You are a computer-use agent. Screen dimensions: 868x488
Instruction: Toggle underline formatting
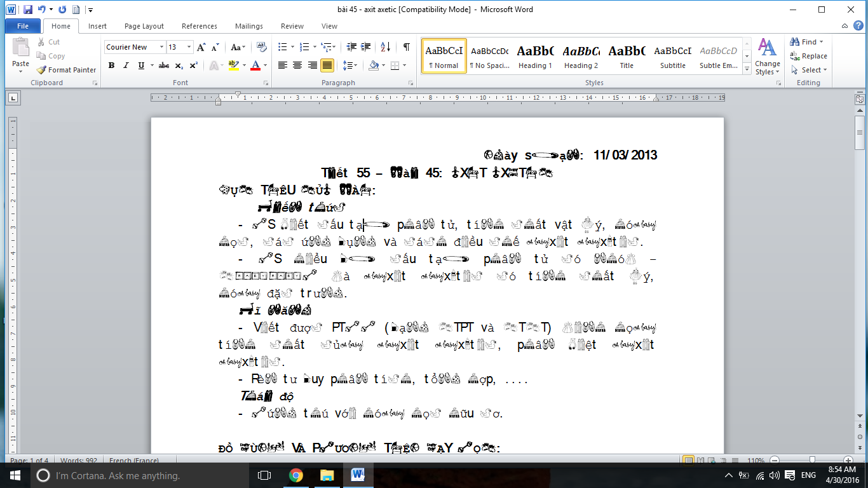[x=141, y=65]
